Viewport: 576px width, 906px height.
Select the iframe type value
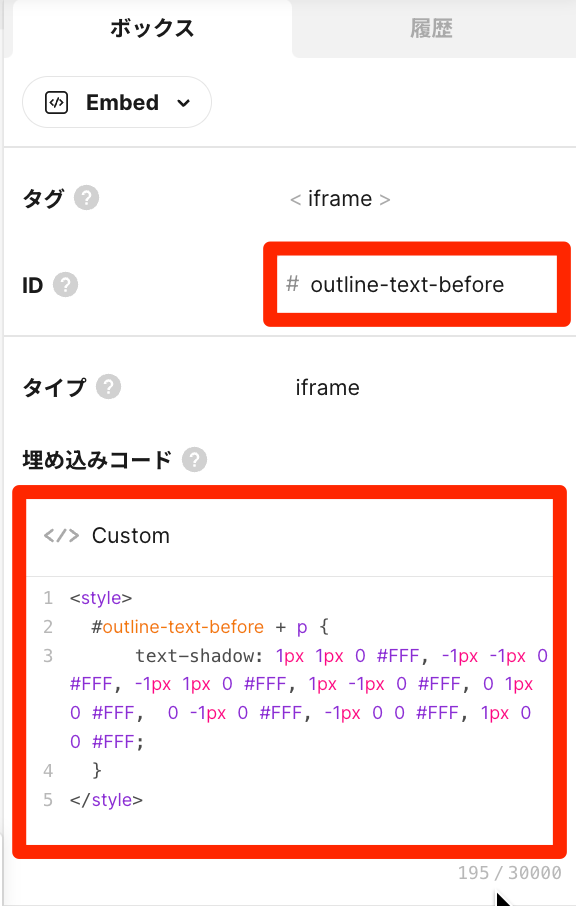click(x=328, y=387)
